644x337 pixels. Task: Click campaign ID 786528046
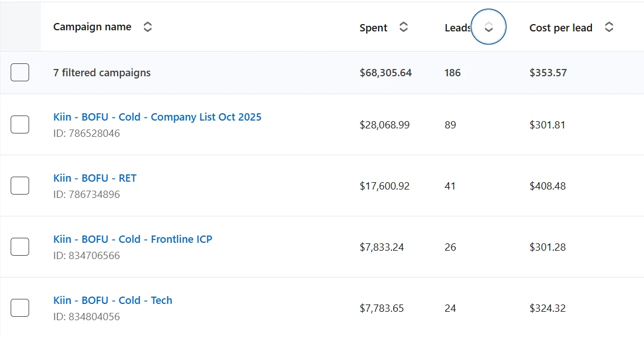[x=87, y=133]
